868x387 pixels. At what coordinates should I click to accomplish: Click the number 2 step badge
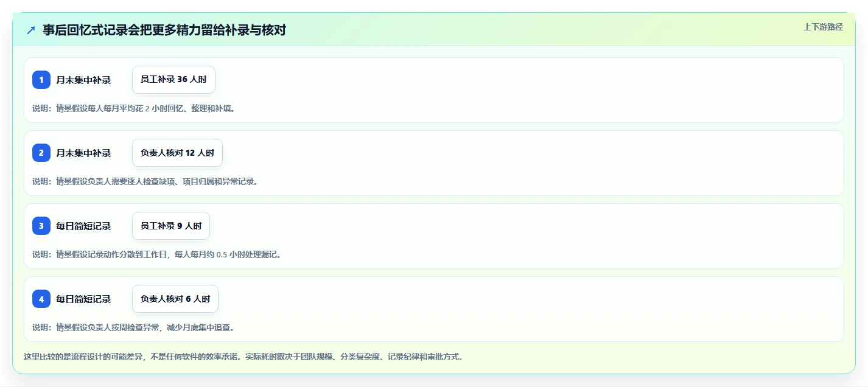tap(41, 153)
